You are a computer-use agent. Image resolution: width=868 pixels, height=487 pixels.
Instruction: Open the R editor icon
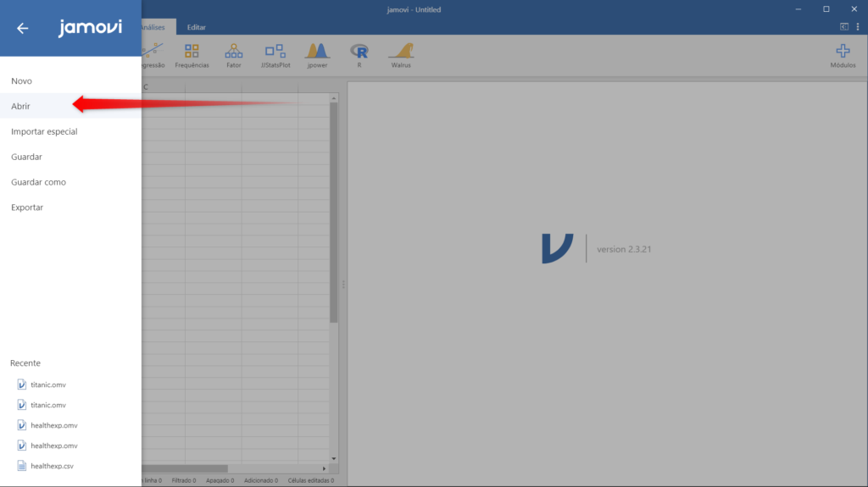coord(359,56)
